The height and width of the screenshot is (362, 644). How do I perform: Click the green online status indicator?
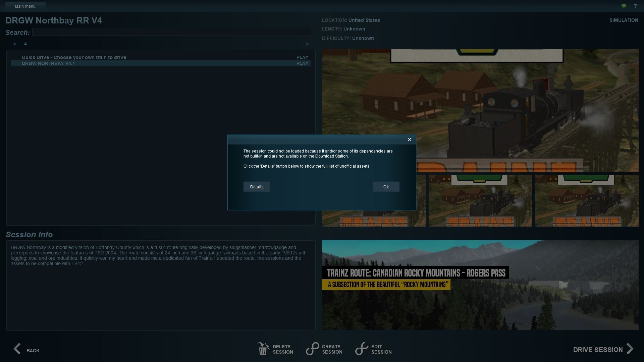pos(624,6)
